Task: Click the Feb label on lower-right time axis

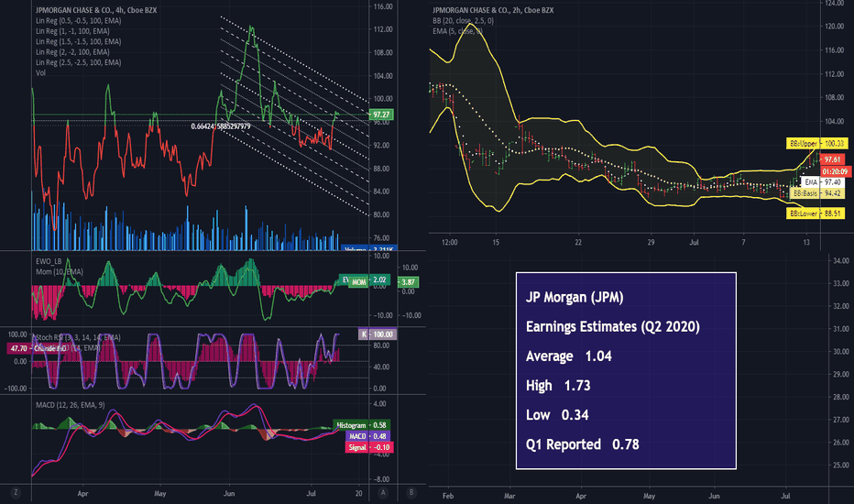Action: tap(448, 496)
